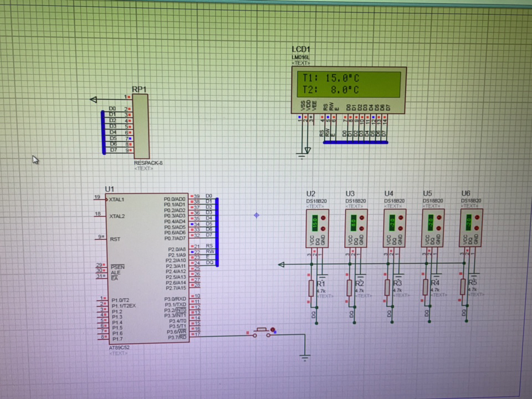
Task: Select the blue bus under the LCD data pins
Action: (x=356, y=142)
